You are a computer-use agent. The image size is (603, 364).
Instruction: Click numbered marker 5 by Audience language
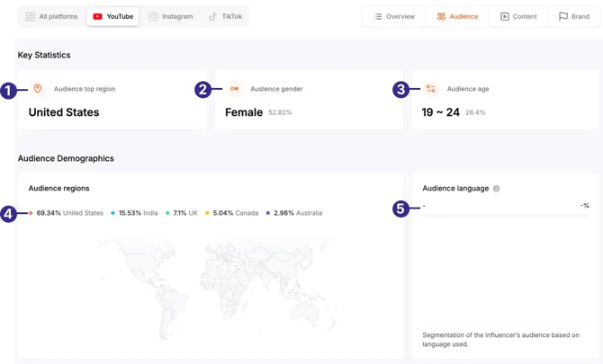tap(400, 209)
